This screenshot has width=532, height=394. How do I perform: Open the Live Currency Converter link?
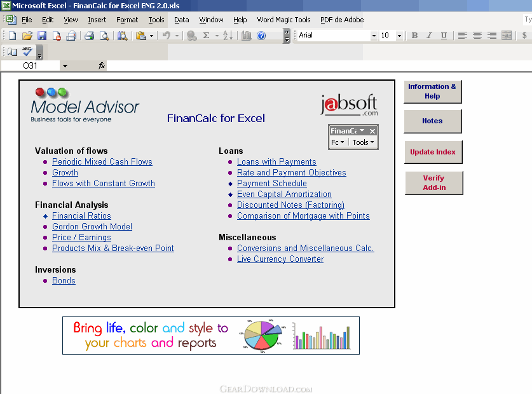coord(280,259)
